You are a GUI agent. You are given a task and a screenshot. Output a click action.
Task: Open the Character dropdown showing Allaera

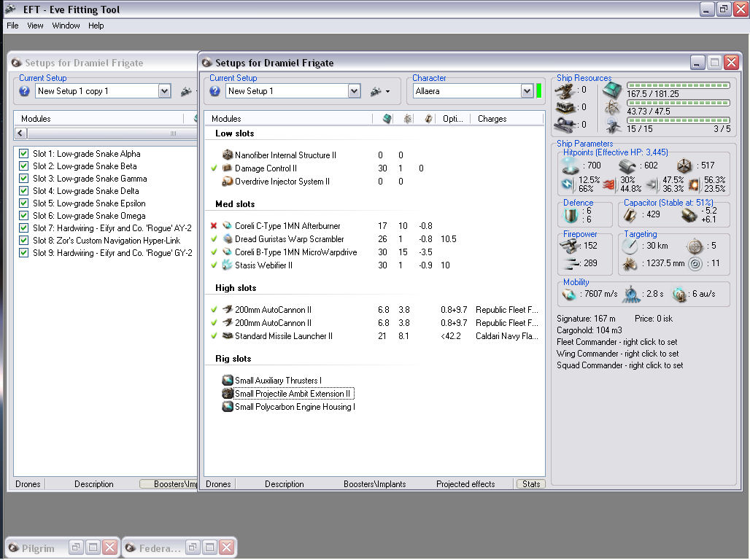(527, 91)
